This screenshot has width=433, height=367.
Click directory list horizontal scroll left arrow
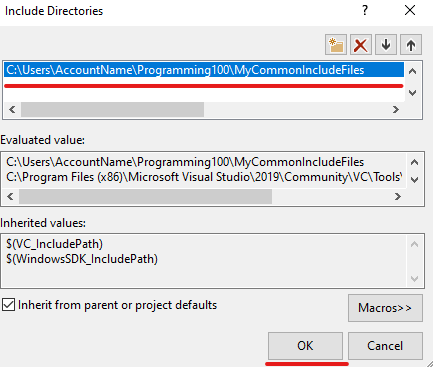(12, 109)
